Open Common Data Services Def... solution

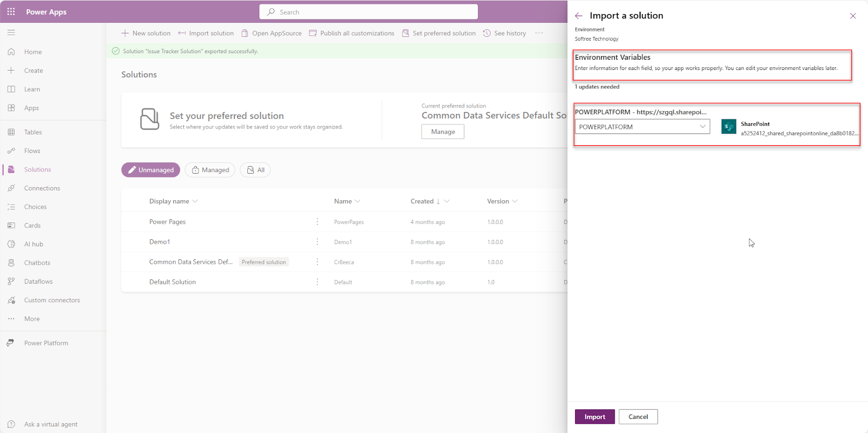191,262
